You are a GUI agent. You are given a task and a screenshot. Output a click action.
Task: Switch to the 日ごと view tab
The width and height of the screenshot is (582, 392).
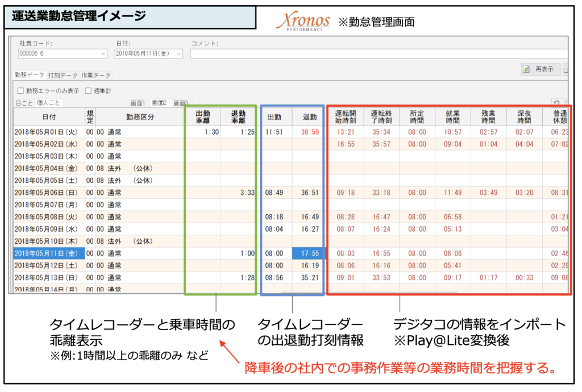coord(24,103)
